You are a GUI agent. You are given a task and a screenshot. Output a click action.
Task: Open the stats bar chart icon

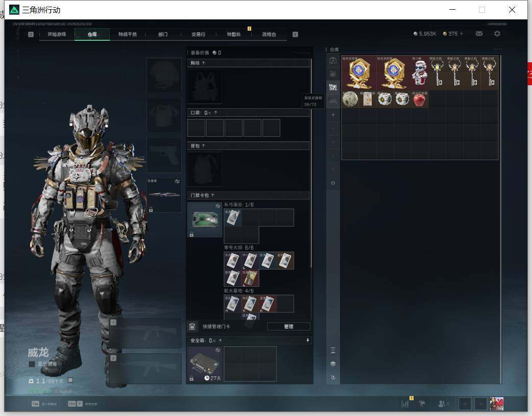405,404
